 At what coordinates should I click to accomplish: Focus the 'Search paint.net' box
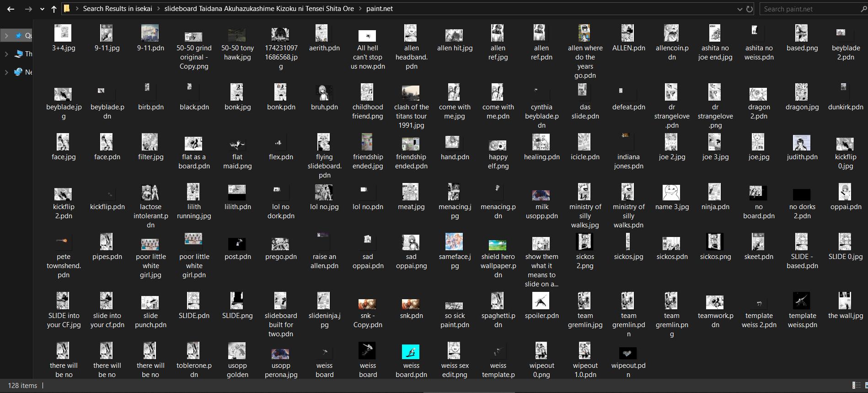(809, 9)
